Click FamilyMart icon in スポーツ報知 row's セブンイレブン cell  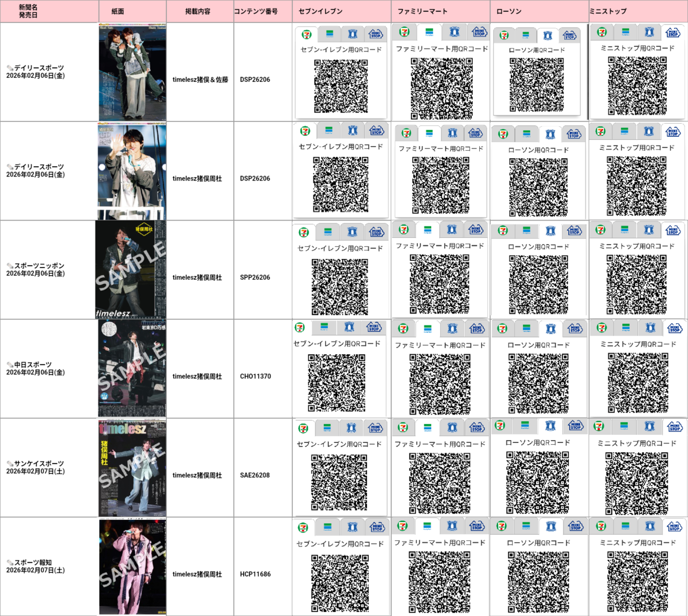[327, 527]
